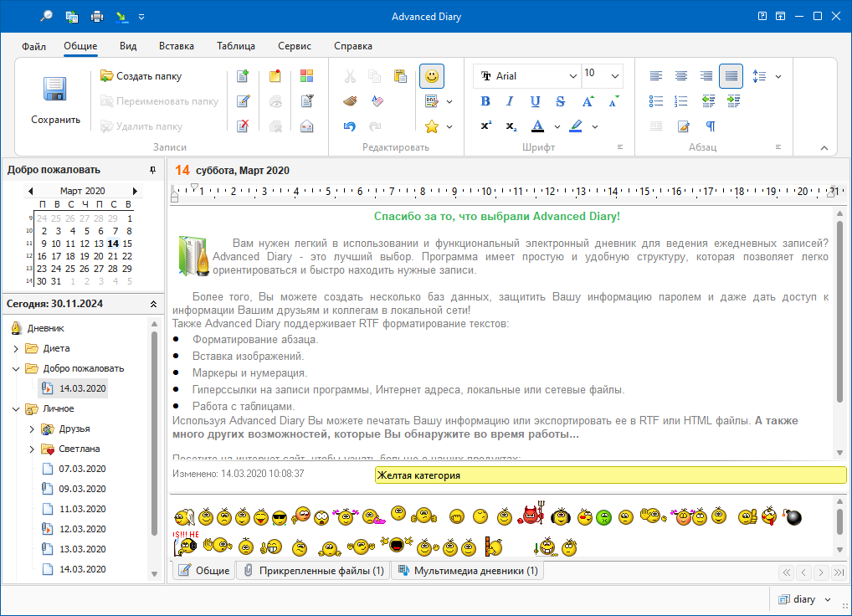Click the four colored squares categories icon
Image resolution: width=852 pixels, height=616 pixels.
tap(306, 76)
